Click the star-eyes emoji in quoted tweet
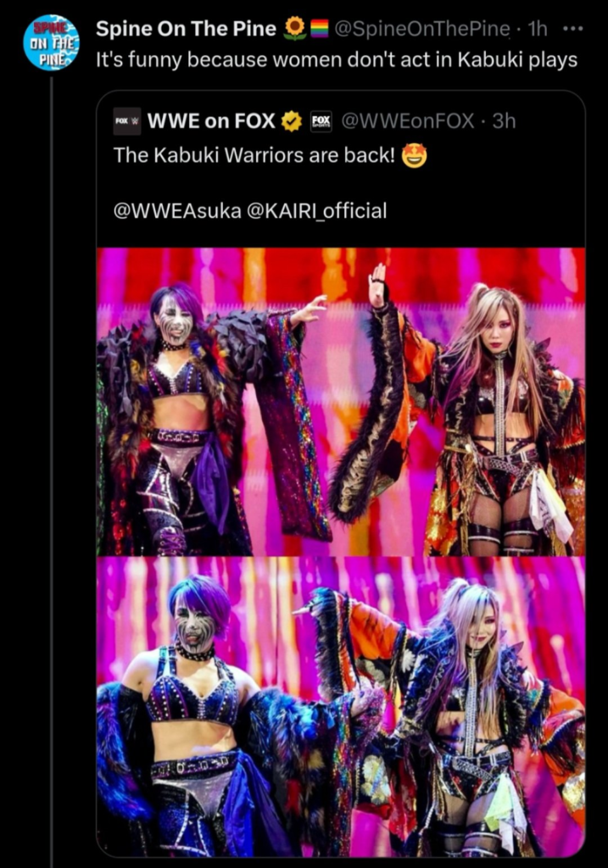 point(414,156)
